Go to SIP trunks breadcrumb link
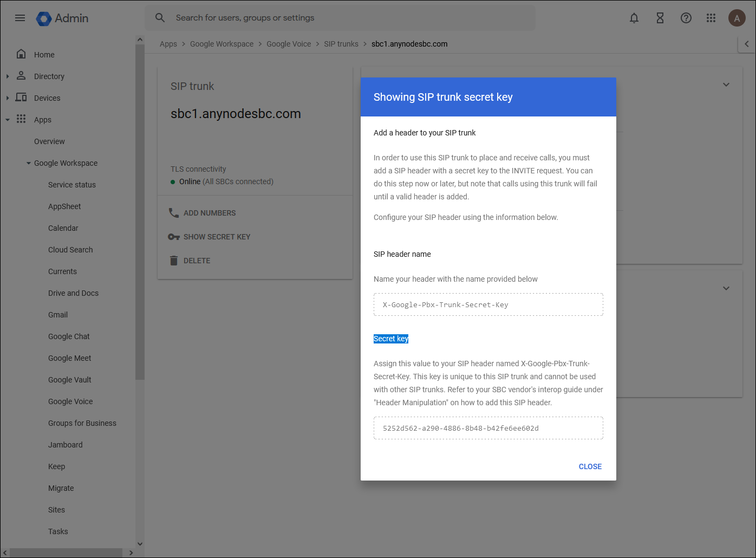The image size is (756, 558). [341, 44]
